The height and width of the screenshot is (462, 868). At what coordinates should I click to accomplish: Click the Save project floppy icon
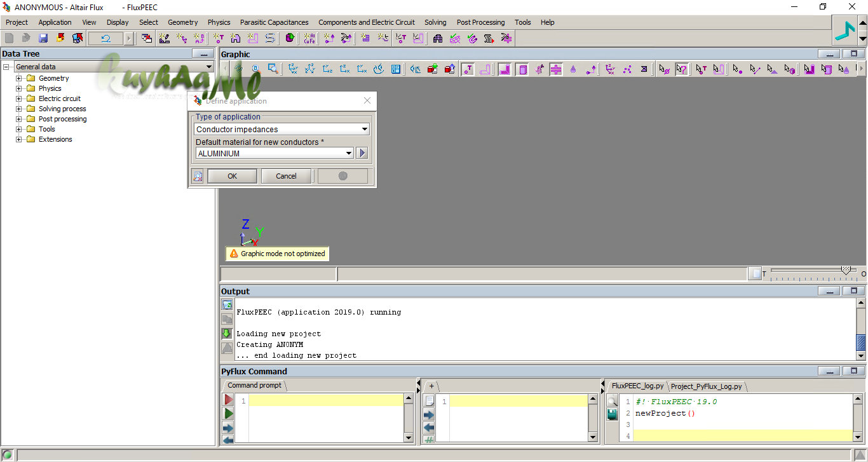click(x=43, y=38)
